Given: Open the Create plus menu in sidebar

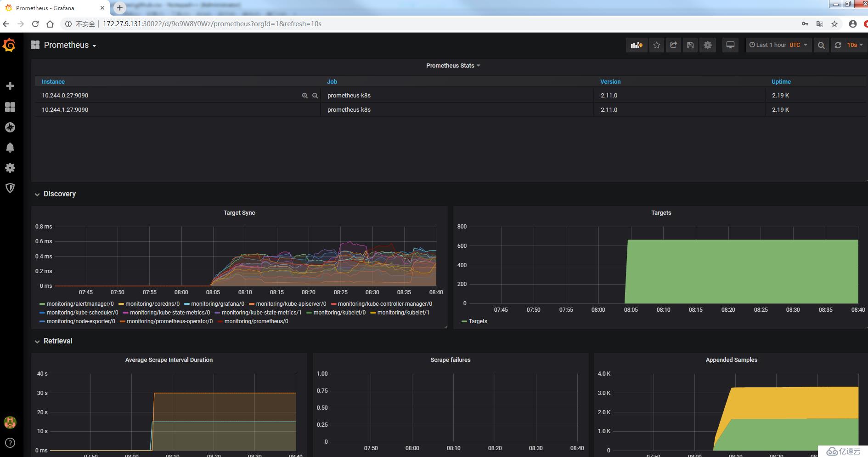Looking at the screenshot, I should click(x=10, y=86).
